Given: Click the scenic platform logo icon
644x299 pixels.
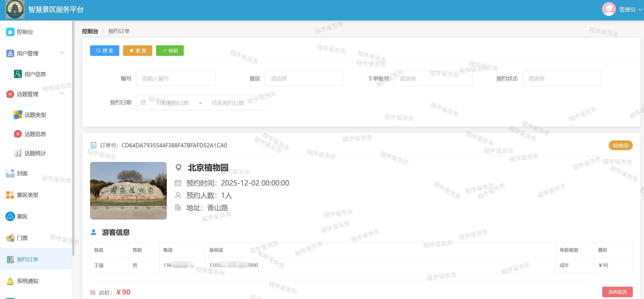Looking at the screenshot, I should (15, 9).
